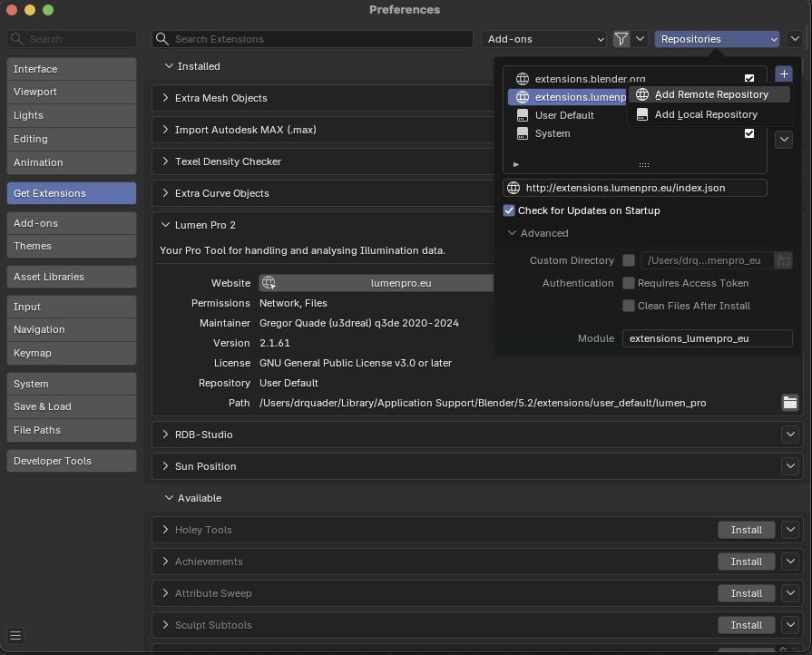
Task: Expand Sun Position entry
Action: point(165,466)
